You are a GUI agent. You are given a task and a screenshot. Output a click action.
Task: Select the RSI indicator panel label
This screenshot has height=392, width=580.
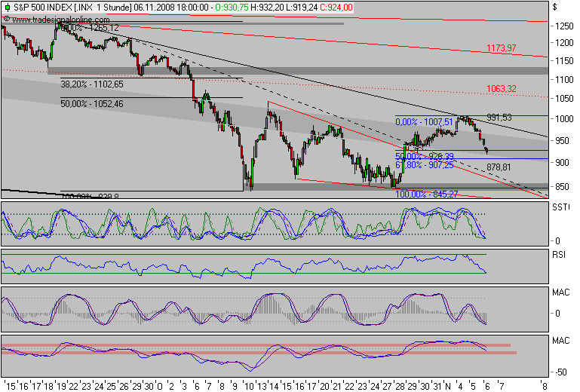coord(559,255)
